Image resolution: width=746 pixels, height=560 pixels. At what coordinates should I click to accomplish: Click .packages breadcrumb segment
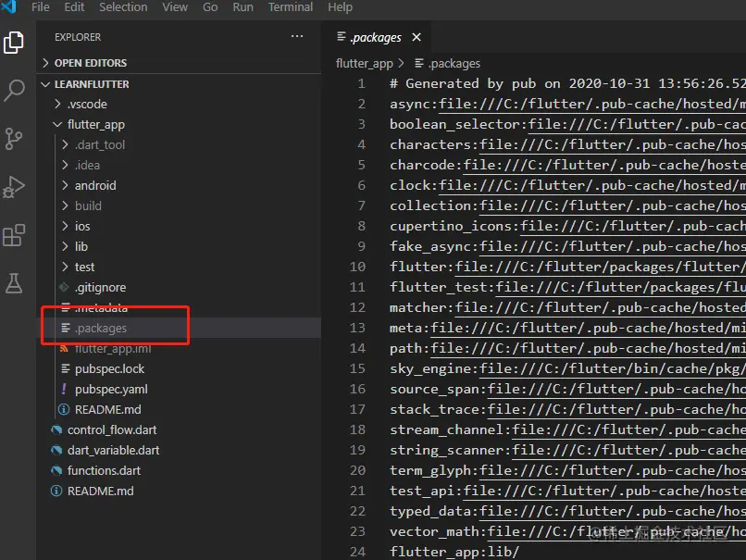[454, 63]
